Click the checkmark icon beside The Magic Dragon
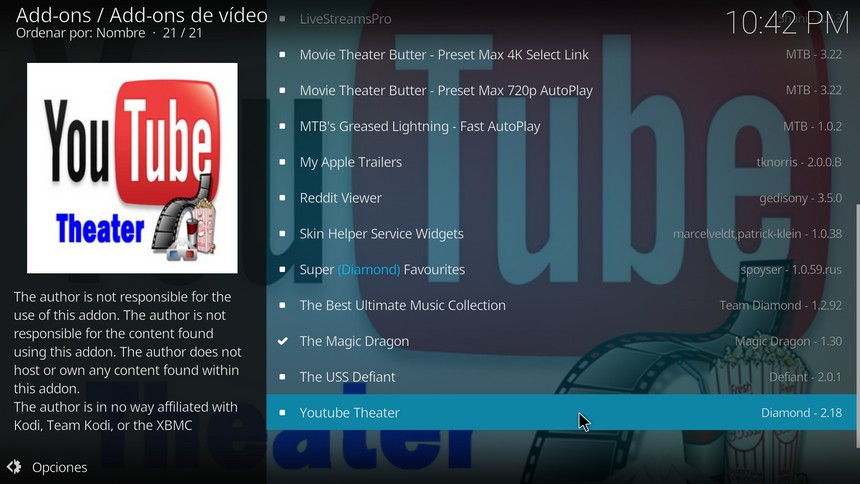 [x=282, y=341]
